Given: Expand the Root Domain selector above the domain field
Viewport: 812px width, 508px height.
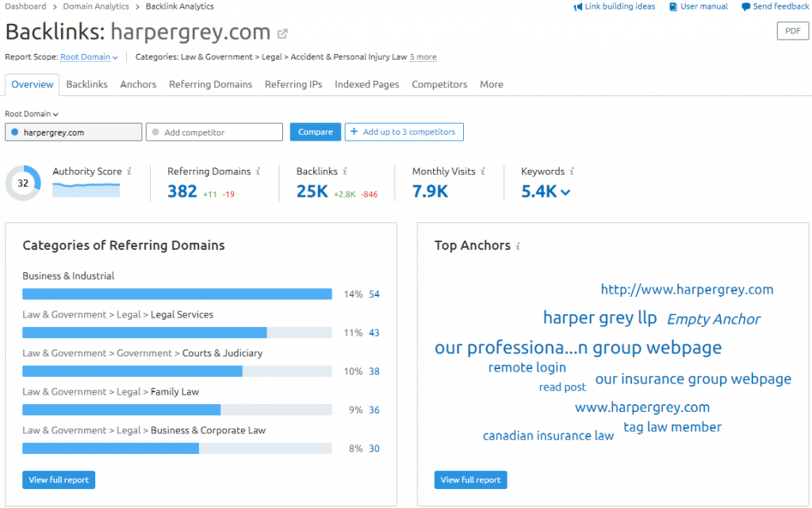Looking at the screenshot, I should (x=32, y=114).
